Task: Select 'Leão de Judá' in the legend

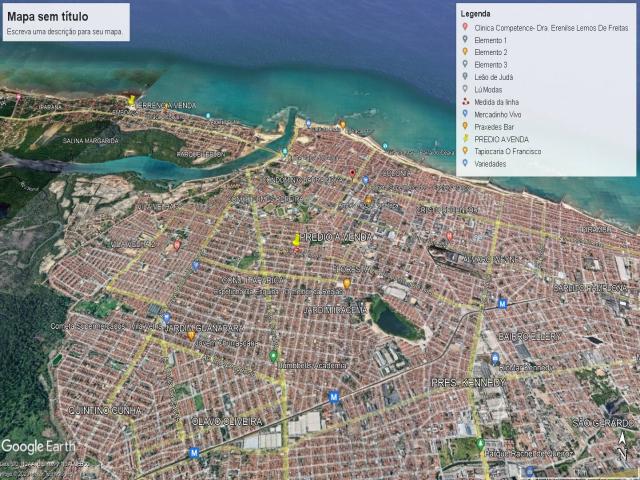Action: click(493, 77)
